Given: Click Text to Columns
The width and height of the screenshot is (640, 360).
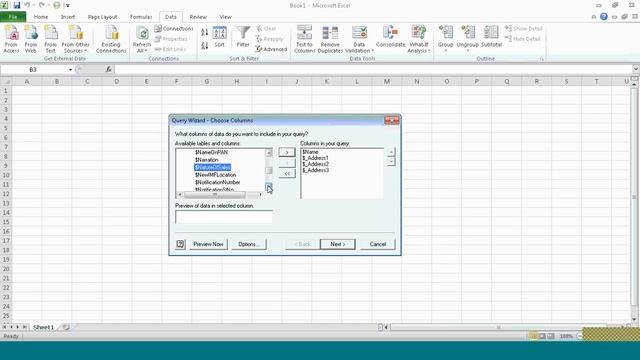Looking at the screenshot, I should click(304, 39).
